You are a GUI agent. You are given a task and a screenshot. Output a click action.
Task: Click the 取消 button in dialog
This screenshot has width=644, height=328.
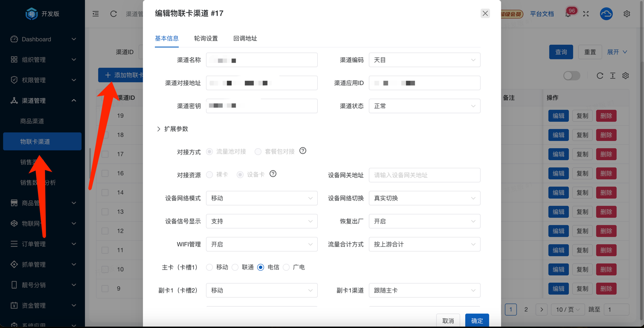(448, 321)
